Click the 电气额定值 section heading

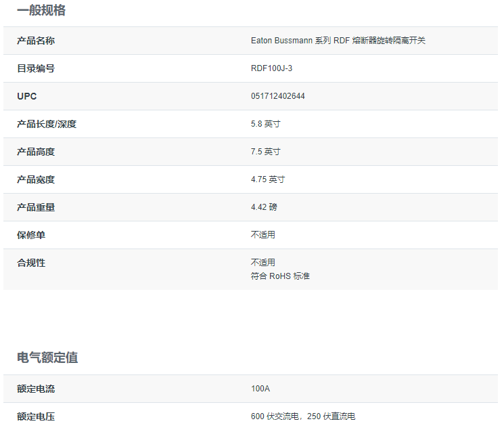tap(47, 358)
